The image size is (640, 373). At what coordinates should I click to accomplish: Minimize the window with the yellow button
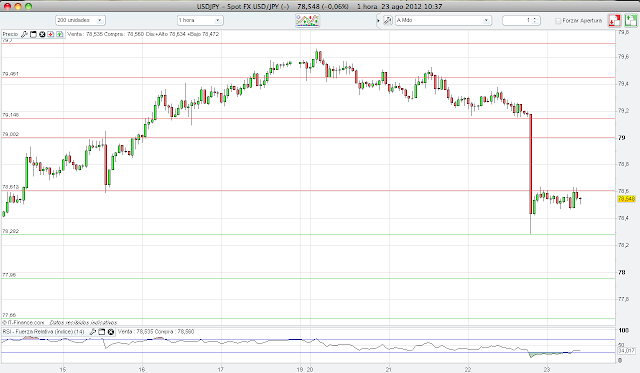18,6
